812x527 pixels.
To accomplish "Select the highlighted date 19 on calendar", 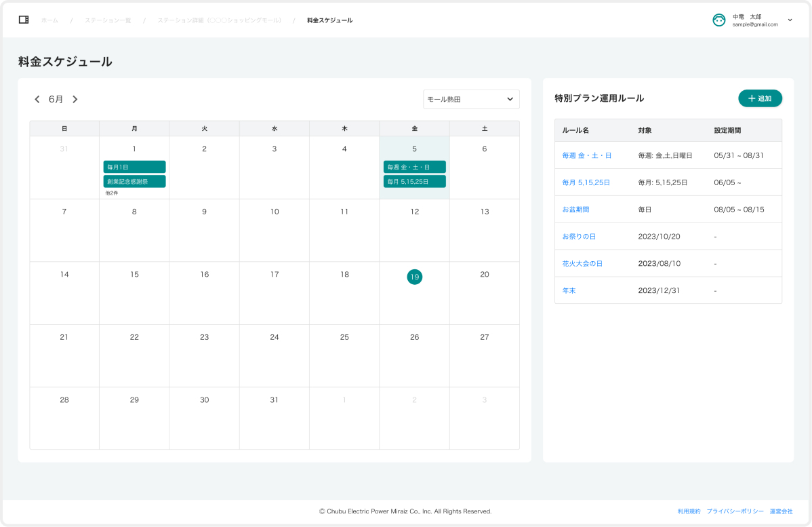I will [414, 277].
